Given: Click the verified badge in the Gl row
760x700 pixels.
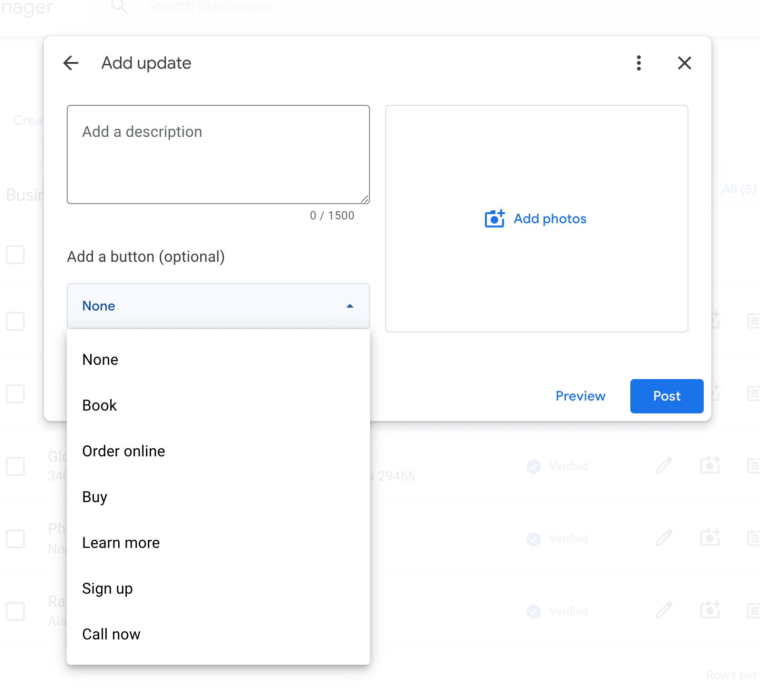Looking at the screenshot, I should click(x=534, y=466).
